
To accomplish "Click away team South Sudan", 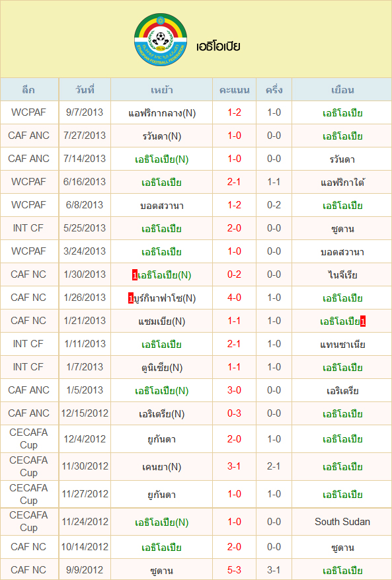I will (342, 522).
